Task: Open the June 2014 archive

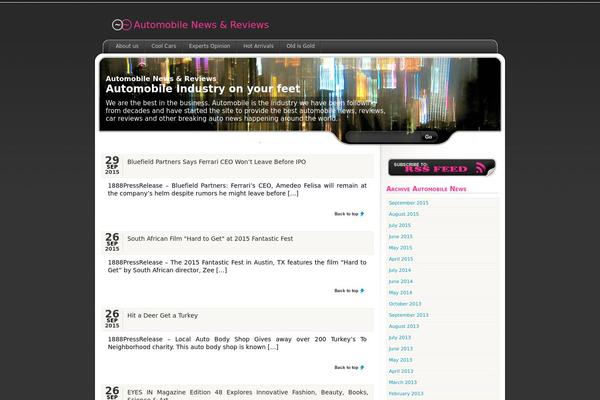Action: [400, 281]
